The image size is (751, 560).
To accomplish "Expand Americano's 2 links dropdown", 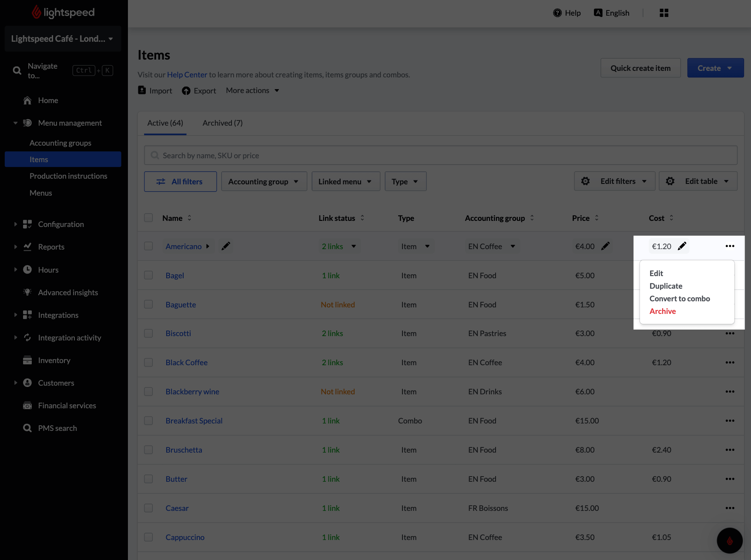I will pyautogui.click(x=339, y=246).
